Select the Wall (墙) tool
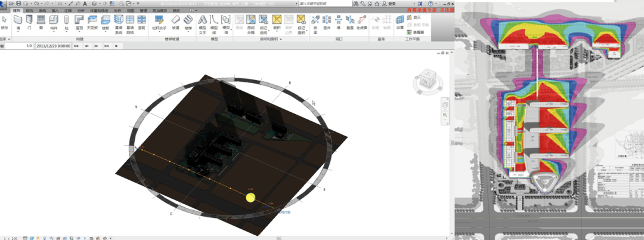The height and width of the screenshot is (240, 644). tap(18, 22)
